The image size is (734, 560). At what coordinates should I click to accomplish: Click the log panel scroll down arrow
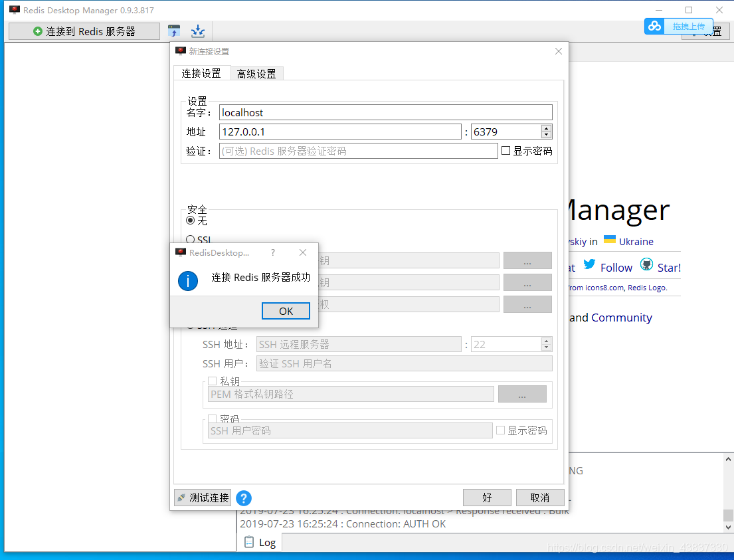coord(728,527)
